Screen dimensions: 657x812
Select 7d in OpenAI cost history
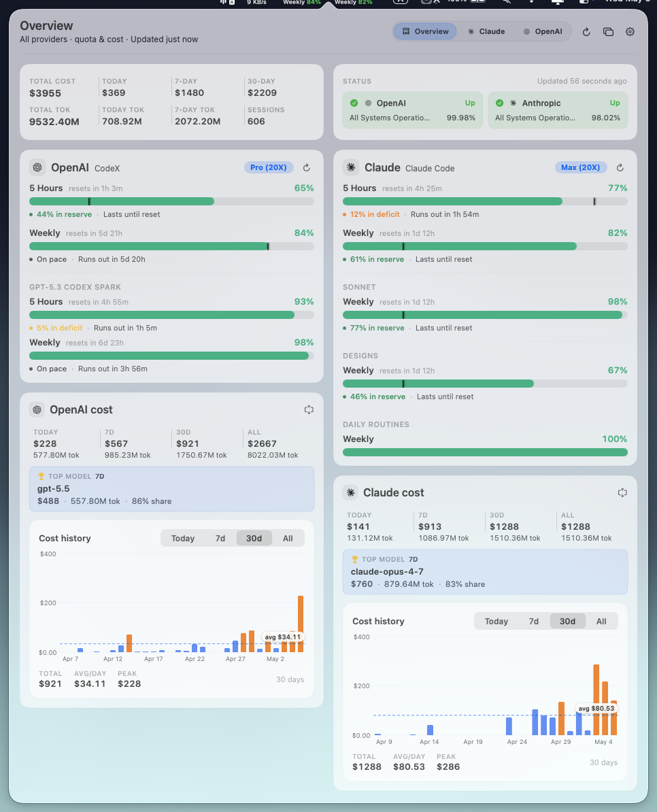click(220, 538)
